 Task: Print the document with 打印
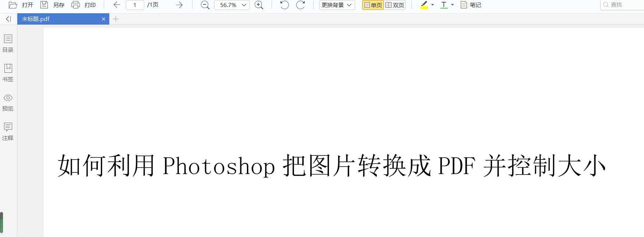84,5
